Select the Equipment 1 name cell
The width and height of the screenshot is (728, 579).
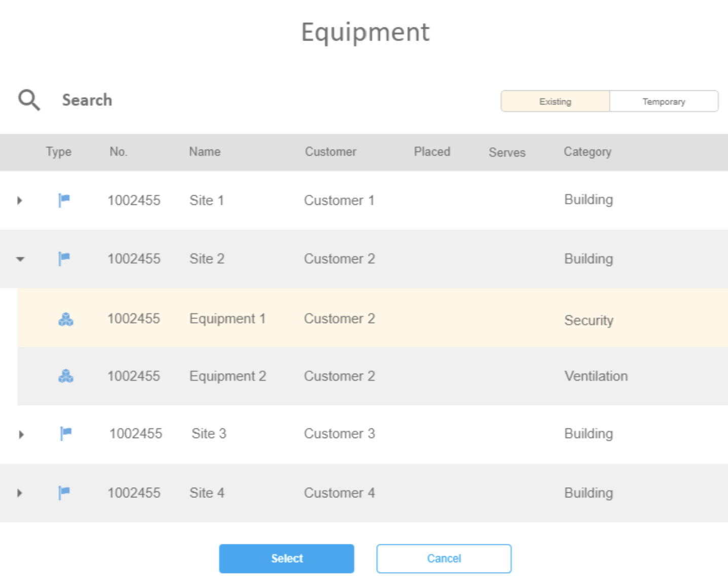228,319
